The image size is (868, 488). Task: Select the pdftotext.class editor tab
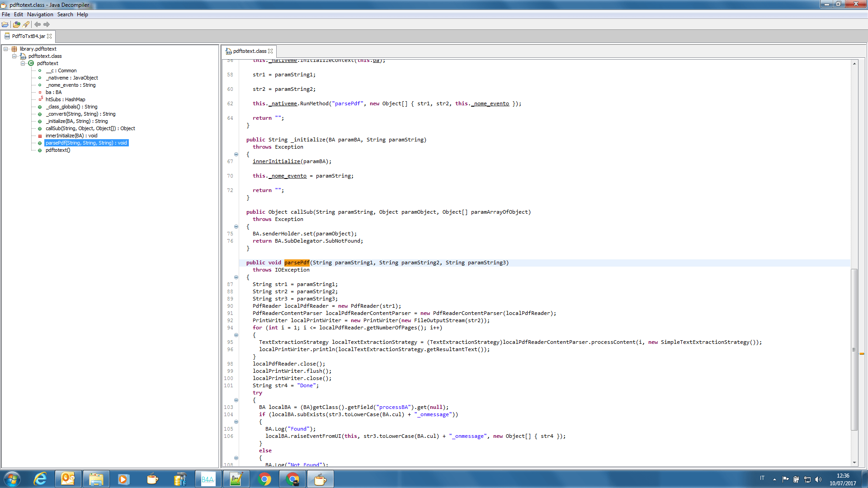click(249, 51)
